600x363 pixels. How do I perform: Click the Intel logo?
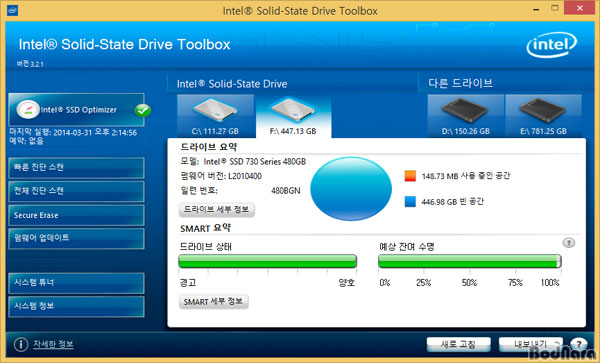click(552, 45)
